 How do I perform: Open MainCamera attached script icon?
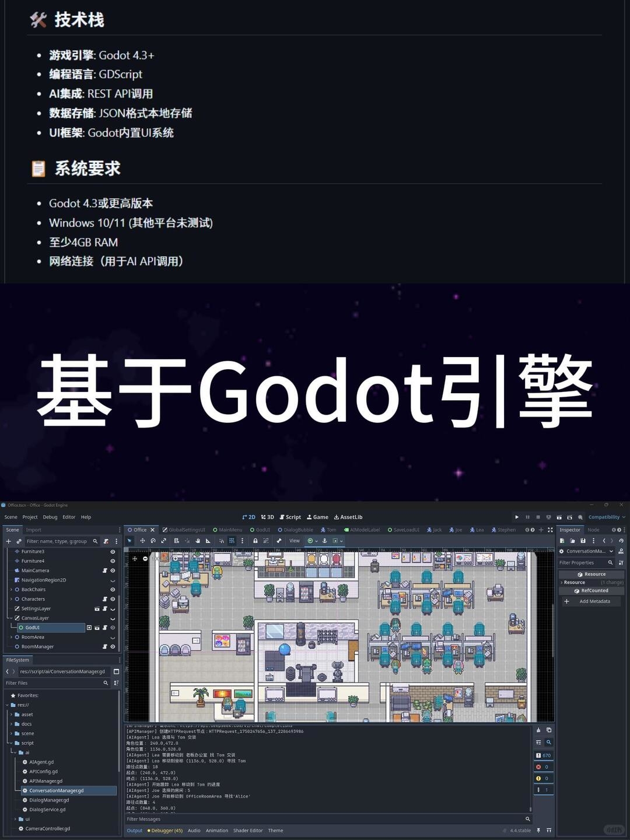(x=105, y=570)
